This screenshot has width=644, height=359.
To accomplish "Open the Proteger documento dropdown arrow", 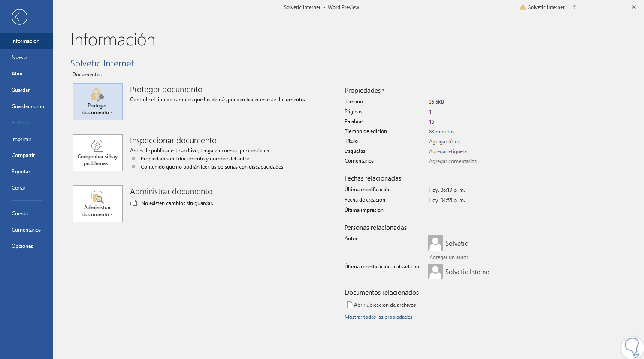I will (x=111, y=113).
